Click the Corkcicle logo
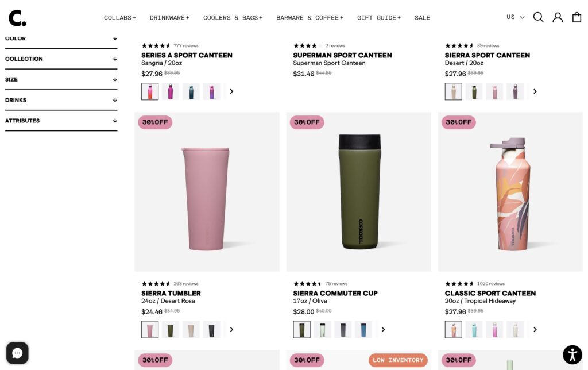 17,18
